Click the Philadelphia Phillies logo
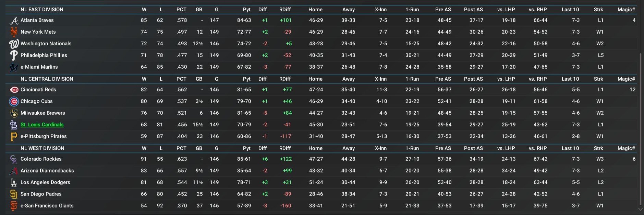Viewport: 644px width, 215px height. click(x=14, y=55)
